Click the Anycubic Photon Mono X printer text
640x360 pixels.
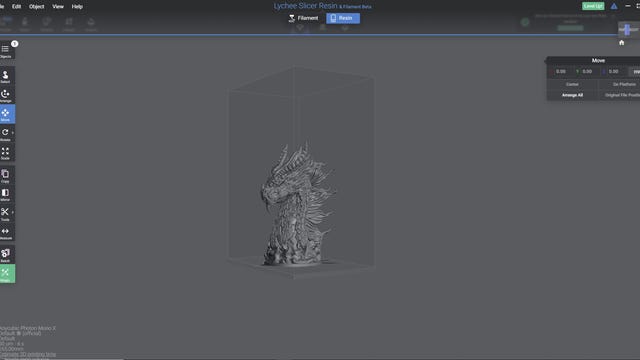(28, 328)
